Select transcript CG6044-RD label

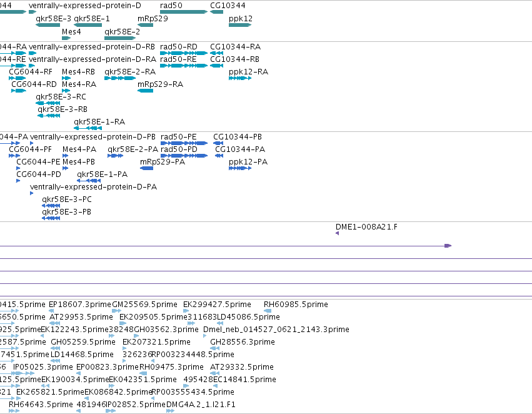[34, 84]
